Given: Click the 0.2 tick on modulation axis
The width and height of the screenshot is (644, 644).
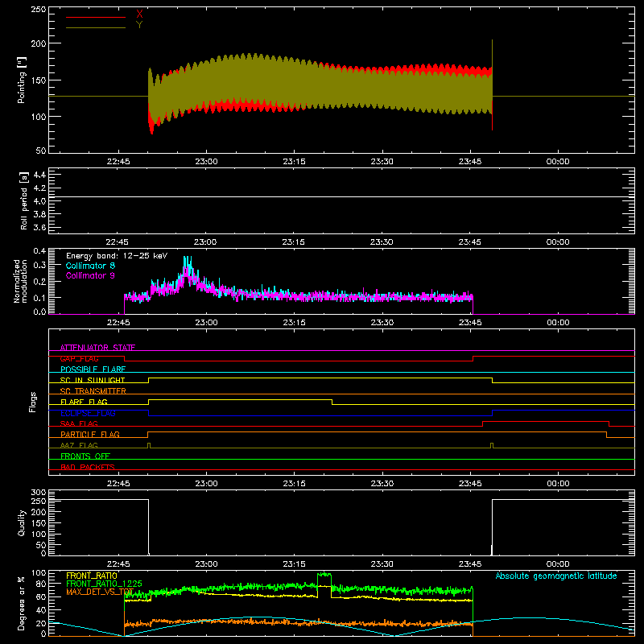Looking at the screenshot, I should click(x=39, y=282).
